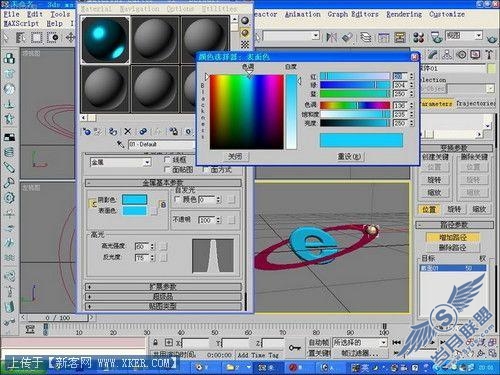Click the Backlight icon beside sample slots
Image resolution: width=500 pixels, height=375 pixels.
point(245,33)
